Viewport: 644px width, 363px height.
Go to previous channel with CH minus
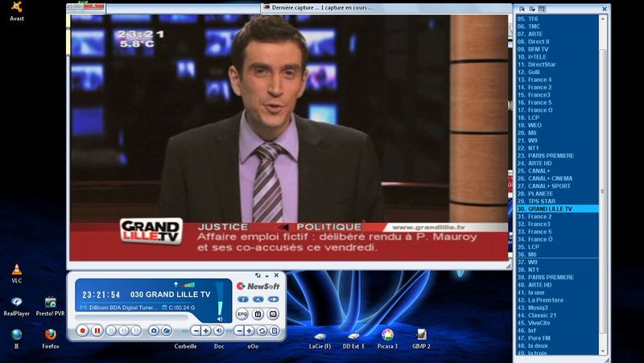coord(239,331)
